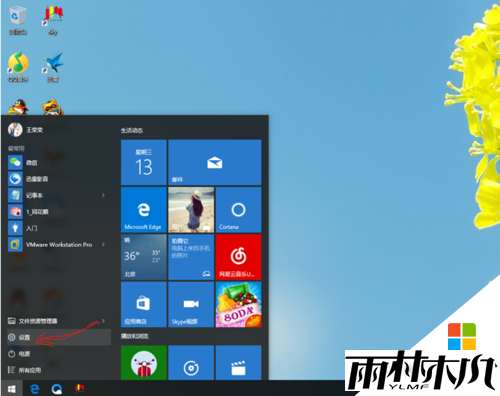Launch the Xunlei blue bird desktop shortcut

click(53, 67)
